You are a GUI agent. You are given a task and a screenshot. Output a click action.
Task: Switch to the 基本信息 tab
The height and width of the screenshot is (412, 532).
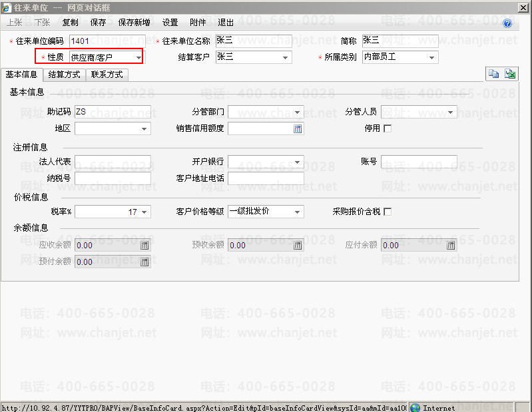pos(21,75)
